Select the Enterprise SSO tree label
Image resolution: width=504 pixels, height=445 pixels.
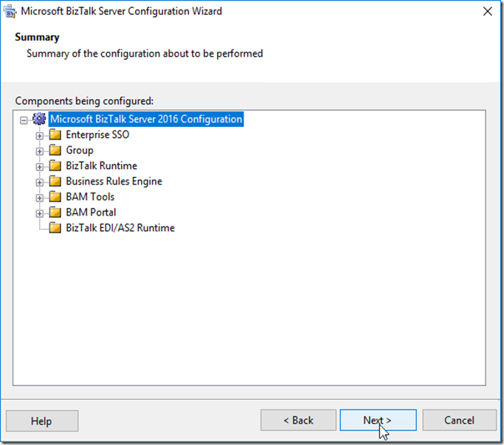[97, 134]
